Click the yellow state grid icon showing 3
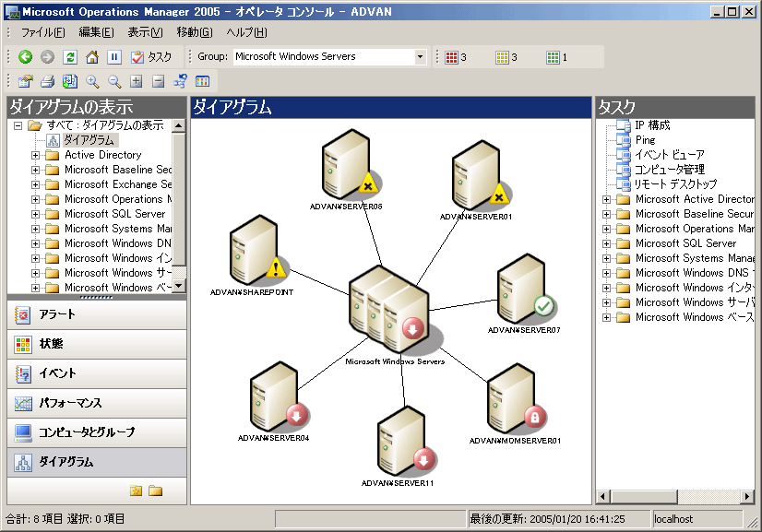762x532 pixels. [x=502, y=57]
